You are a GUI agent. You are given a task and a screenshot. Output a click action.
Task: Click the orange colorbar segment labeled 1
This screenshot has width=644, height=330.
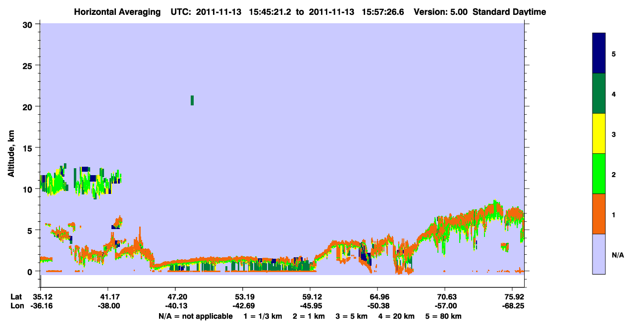(x=599, y=214)
